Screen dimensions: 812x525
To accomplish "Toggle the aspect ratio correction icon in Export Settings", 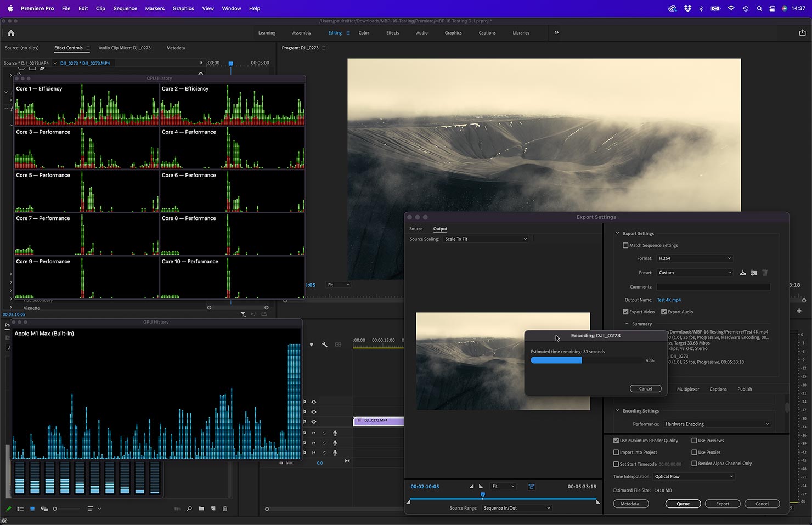I will (531, 487).
